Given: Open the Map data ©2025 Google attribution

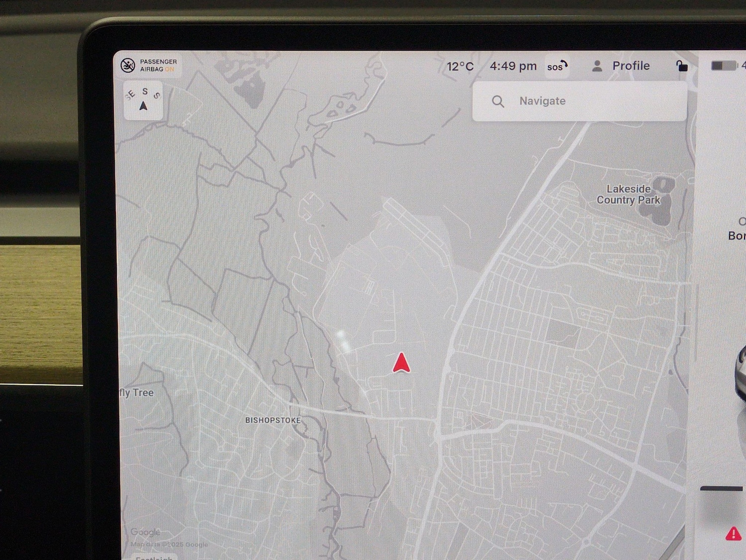Looking at the screenshot, I should tap(169, 545).
